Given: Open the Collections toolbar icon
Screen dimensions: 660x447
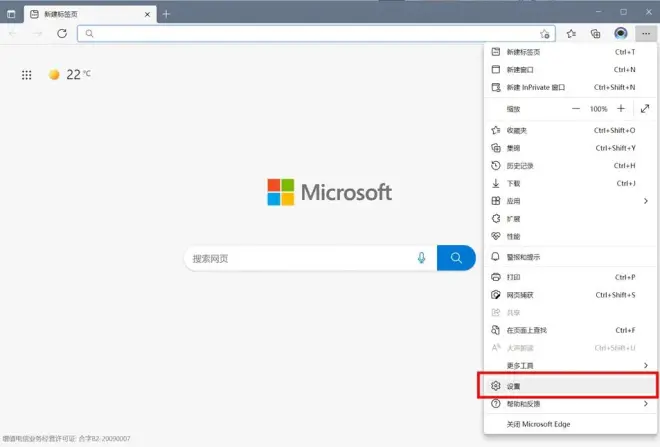Looking at the screenshot, I should [x=595, y=34].
